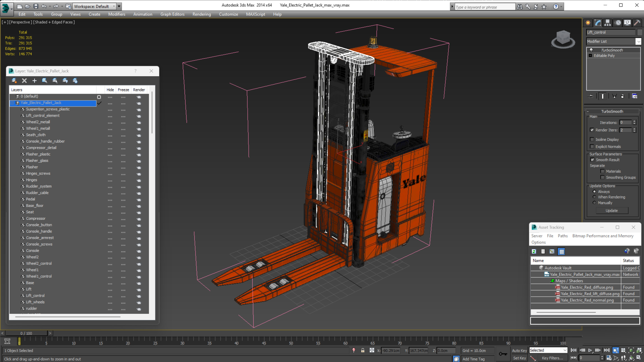This screenshot has height=362, width=644.
Task: Open the Undo history dropdown arrow
Action: (x=50, y=6)
